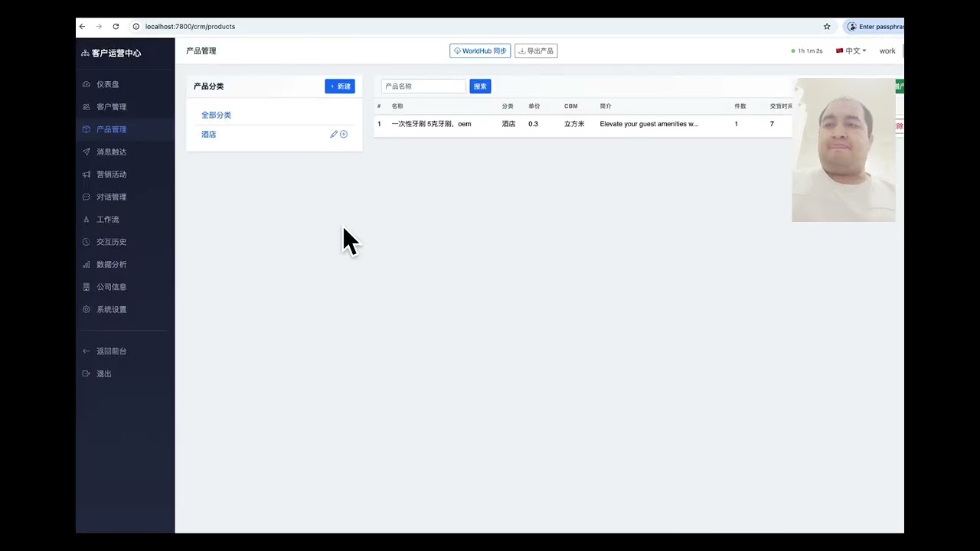980x551 pixels.
Task: Click the work user label
Action: [887, 51]
